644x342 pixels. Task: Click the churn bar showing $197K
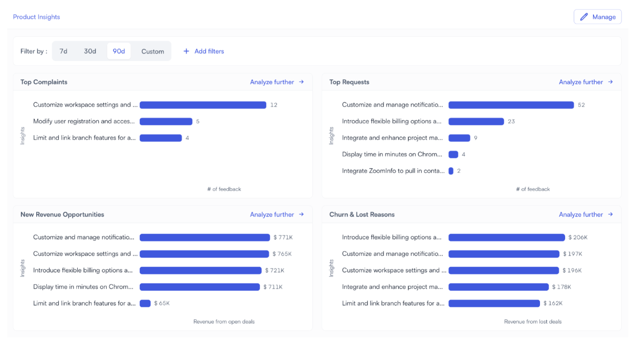504,254
